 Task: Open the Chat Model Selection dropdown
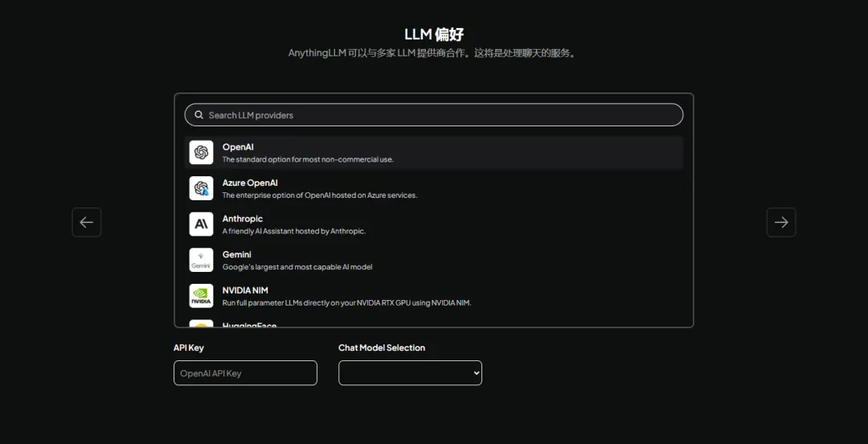click(x=410, y=373)
